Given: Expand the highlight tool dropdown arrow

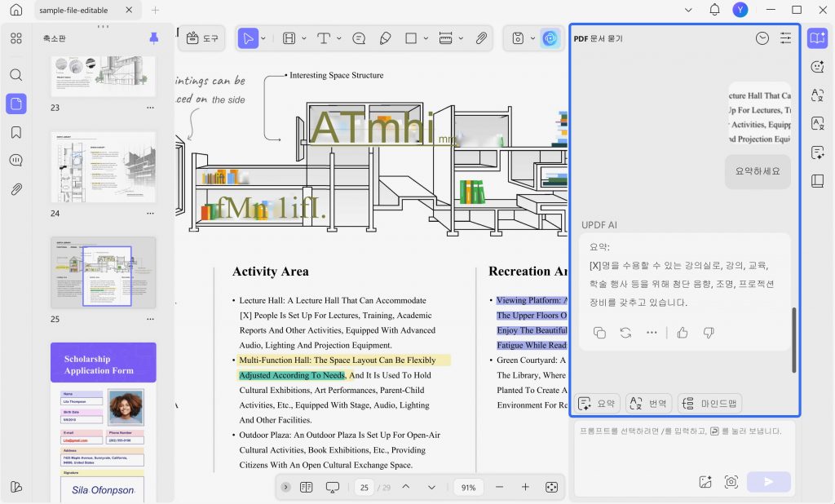Looking at the screenshot, I should coord(304,38).
